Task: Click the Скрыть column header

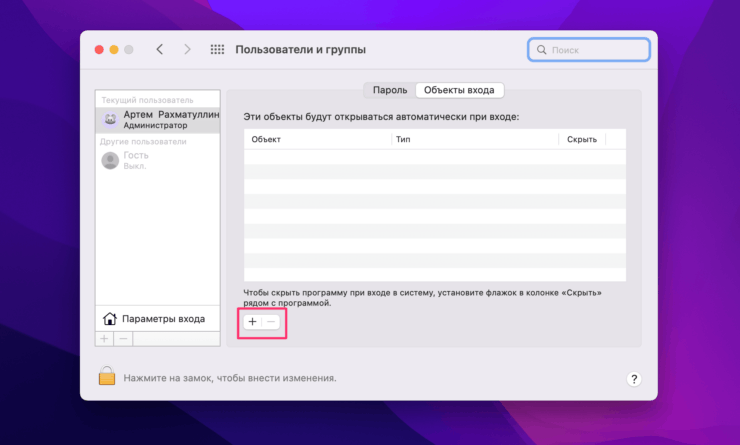Action: [582, 139]
